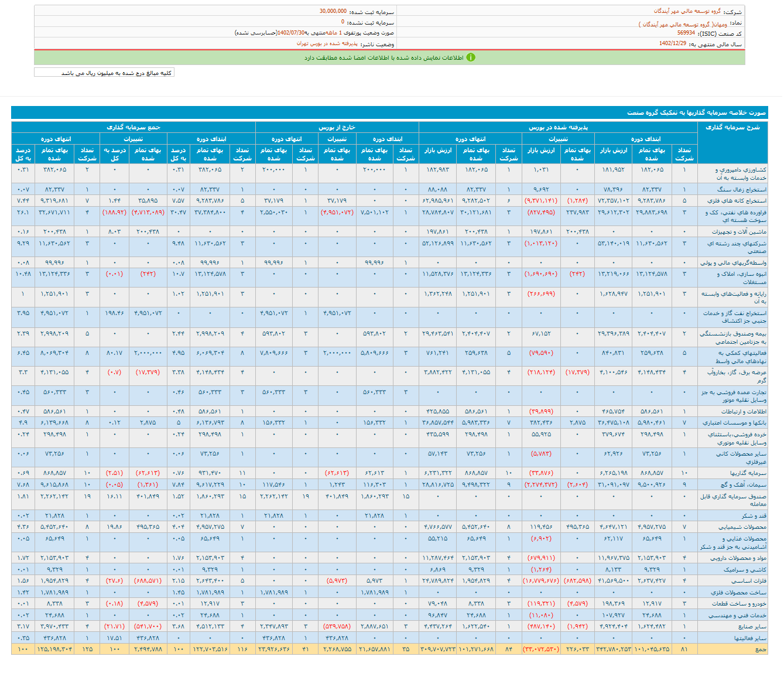Select the خارج از بورس group header

(x=337, y=127)
